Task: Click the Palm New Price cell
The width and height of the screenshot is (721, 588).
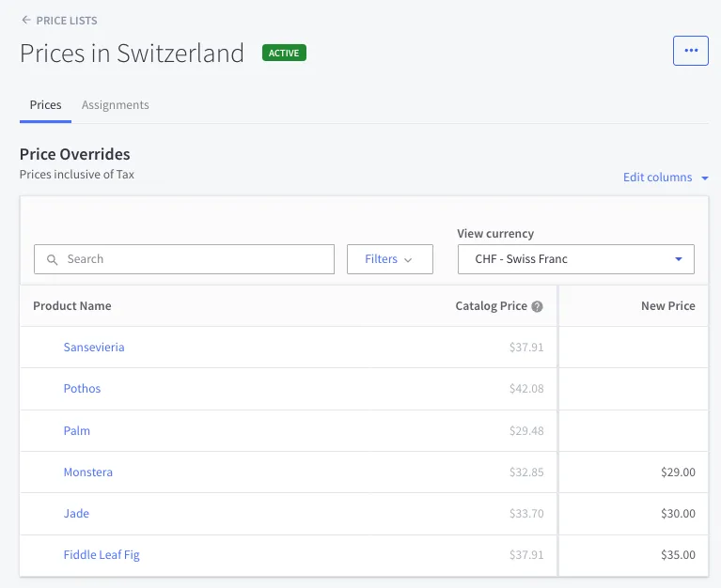Action: point(634,431)
